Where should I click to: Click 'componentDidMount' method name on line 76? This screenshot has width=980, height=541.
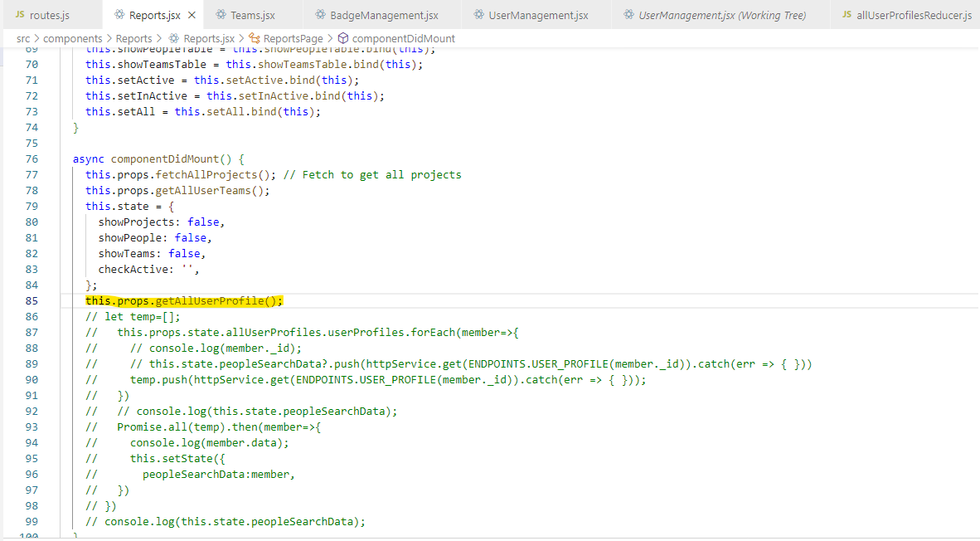(165, 158)
